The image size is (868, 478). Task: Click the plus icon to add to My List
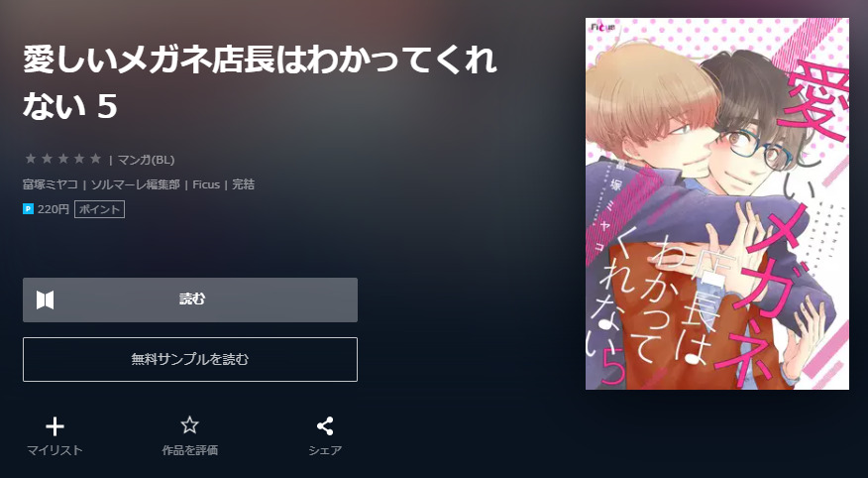(54, 426)
